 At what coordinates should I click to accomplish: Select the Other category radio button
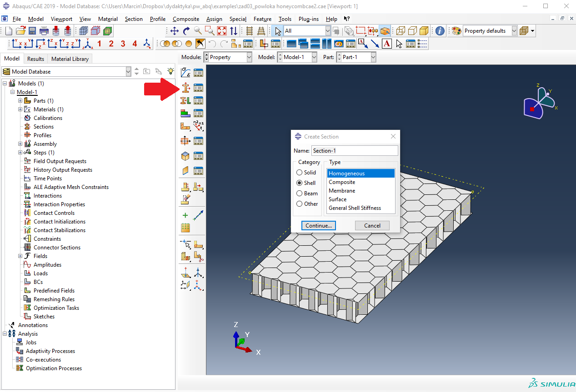[299, 204]
